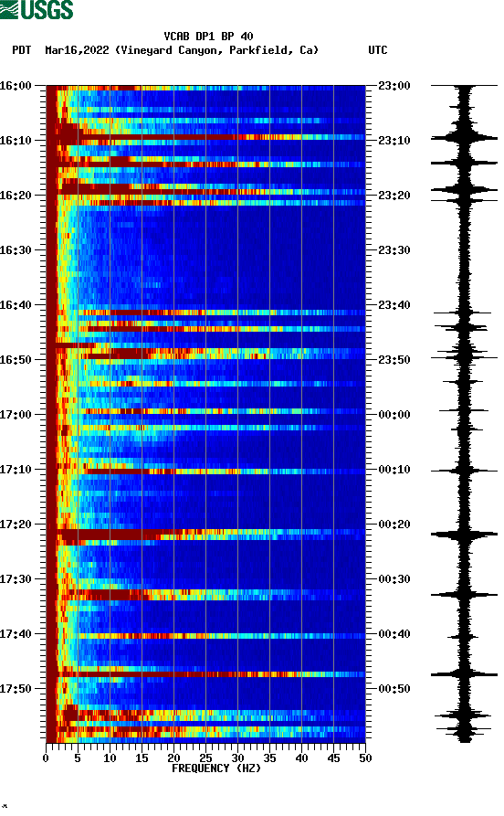Click the 'FREQUENCY (HZ)' axis title

pos(216,768)
